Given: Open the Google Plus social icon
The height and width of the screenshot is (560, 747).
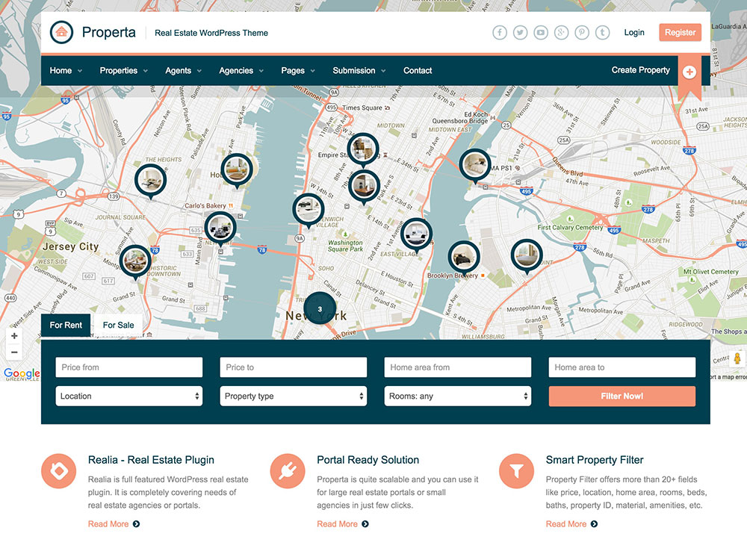Looking at the screenshot, I should tap(561, 32).
